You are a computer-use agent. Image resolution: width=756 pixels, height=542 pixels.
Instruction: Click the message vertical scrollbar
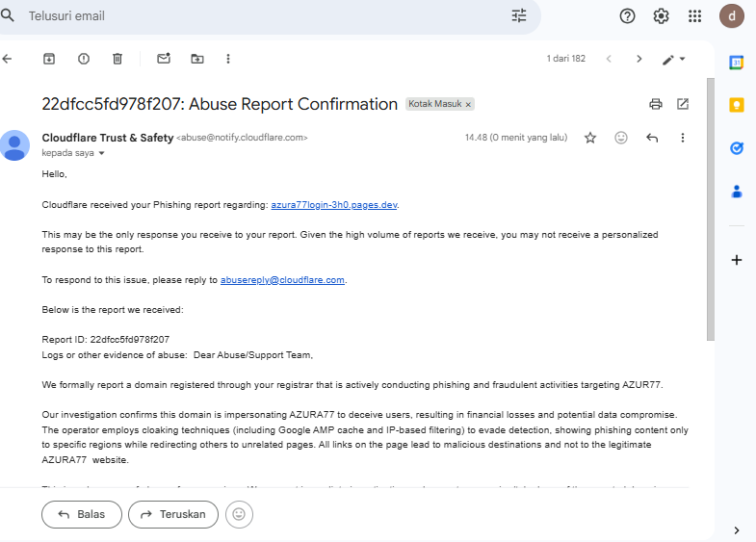(x=711, y=209)
